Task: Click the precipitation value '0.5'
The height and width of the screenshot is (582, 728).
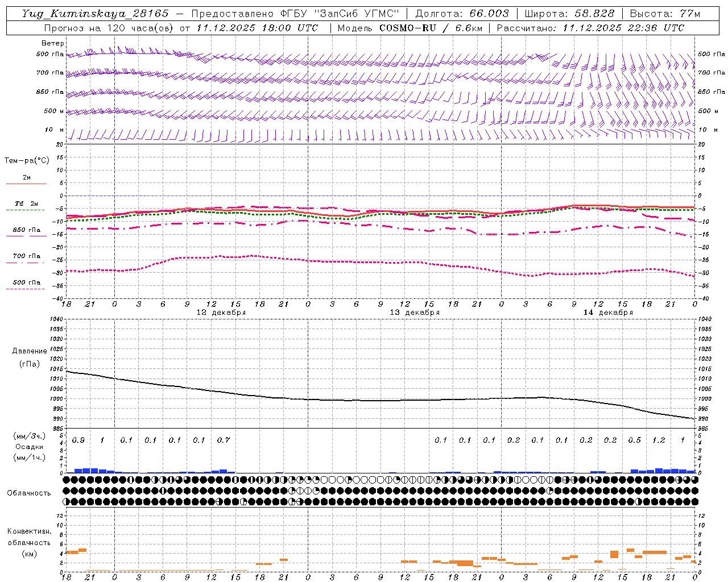Action: click(635, 440)
